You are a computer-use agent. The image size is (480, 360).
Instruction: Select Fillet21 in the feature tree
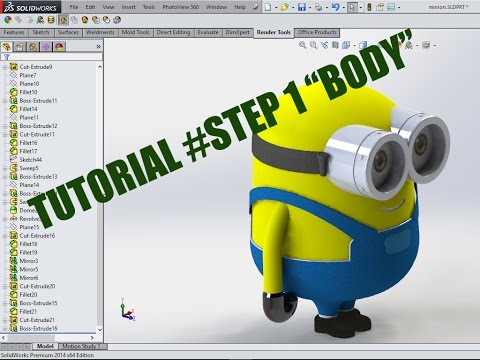point(28,311)
